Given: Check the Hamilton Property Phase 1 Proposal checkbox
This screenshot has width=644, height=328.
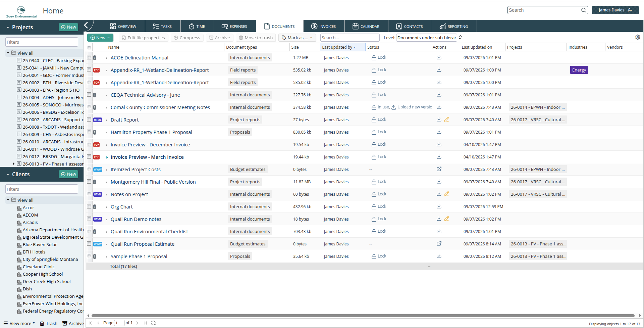Looking at the screenshot, I should [89, 132].
